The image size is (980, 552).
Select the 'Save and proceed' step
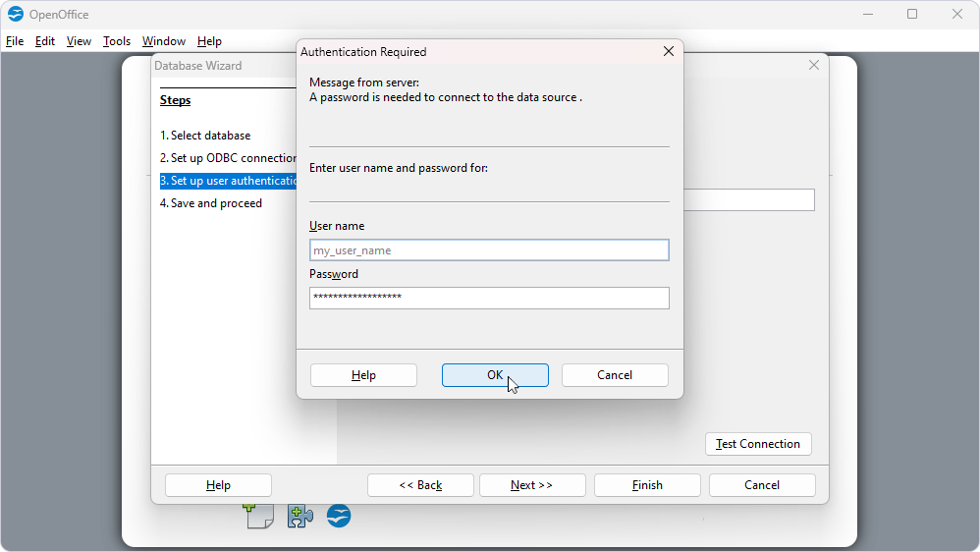point(216,203)
